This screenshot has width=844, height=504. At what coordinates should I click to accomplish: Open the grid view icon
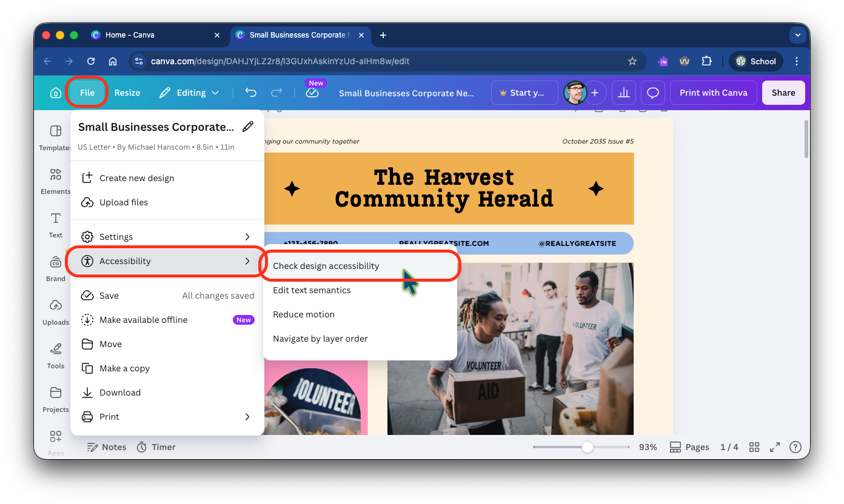click(x=754, y=447)
